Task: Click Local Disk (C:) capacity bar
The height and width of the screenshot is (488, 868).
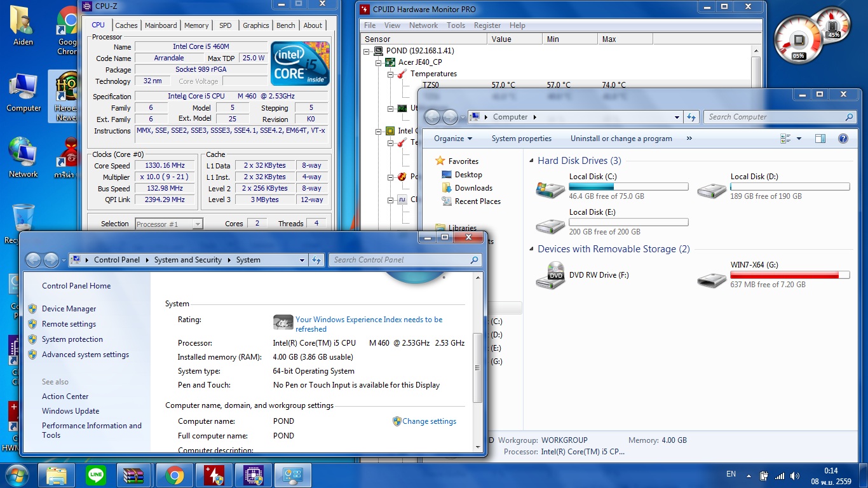Action: pos(628,187)
